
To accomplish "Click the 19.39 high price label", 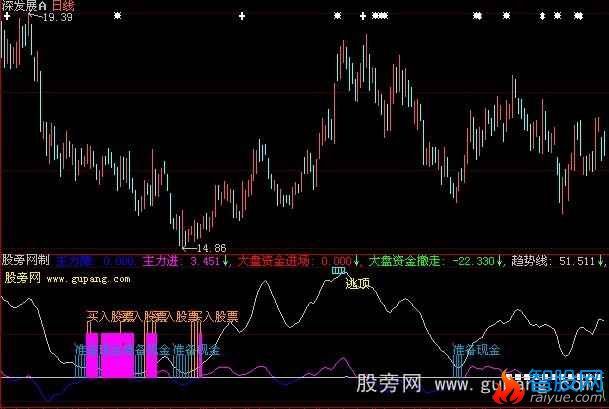I will (x=58, y=17).
